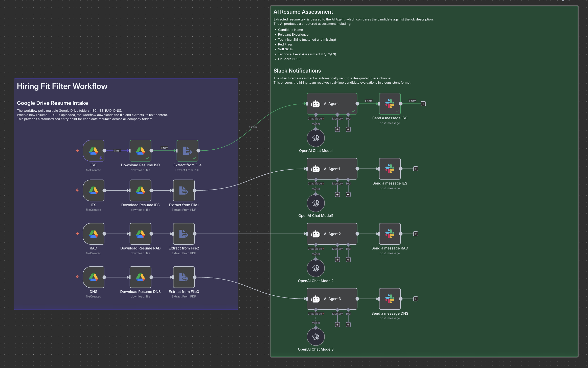
Task: Select the Extract from File2 node
Action: coord(184,234)
